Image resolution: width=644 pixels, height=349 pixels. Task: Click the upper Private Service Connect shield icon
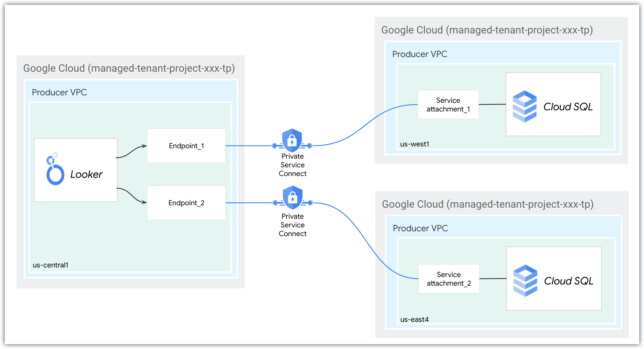click(x=292, y=140)
